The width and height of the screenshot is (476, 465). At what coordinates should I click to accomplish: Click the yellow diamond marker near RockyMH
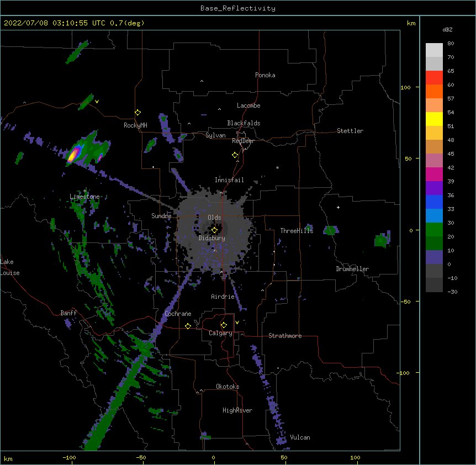[137, 112]
